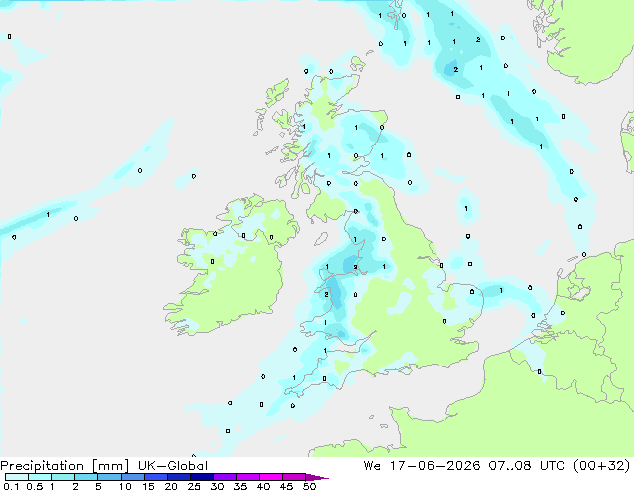Click the date 'We 17-06-2026'
Image resolution: width=634 pixels, height=490 pixels.
click(x=422, y=466)
